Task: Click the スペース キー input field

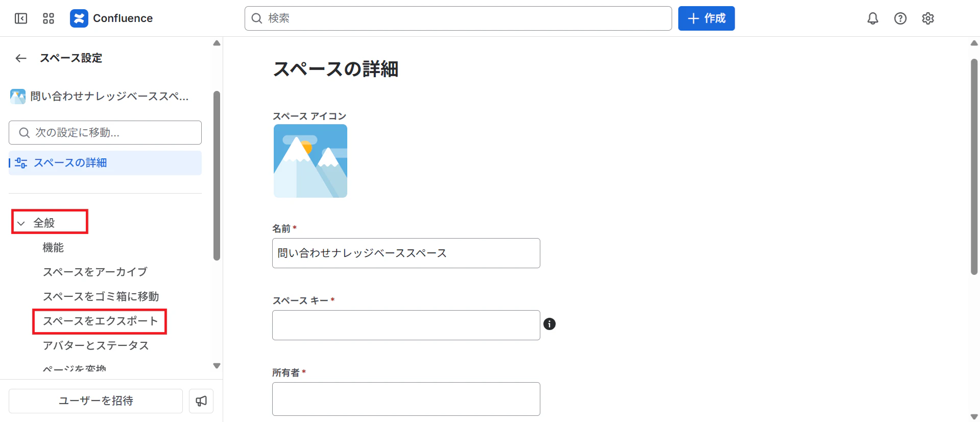Action: 406,325
